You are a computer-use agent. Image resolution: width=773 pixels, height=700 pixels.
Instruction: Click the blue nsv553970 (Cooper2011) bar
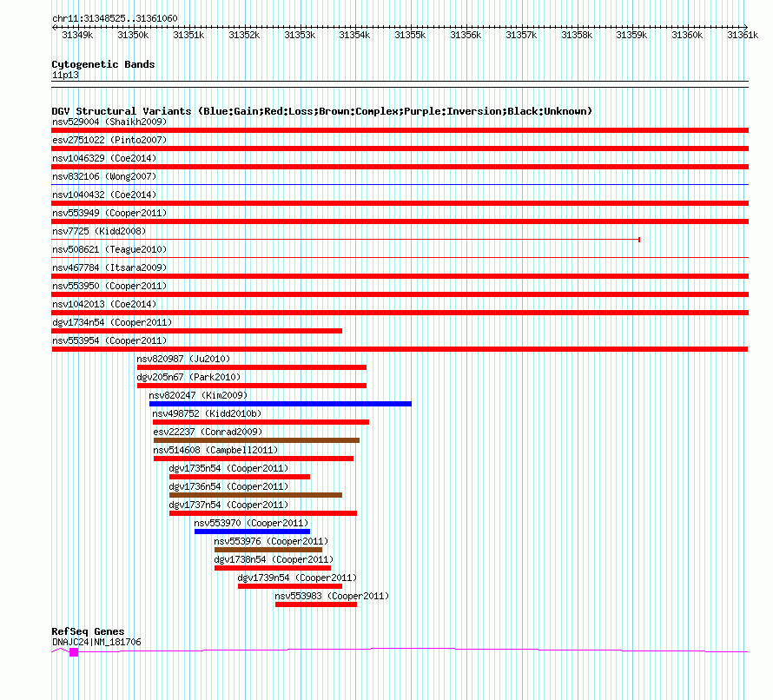tap(253, 532)
